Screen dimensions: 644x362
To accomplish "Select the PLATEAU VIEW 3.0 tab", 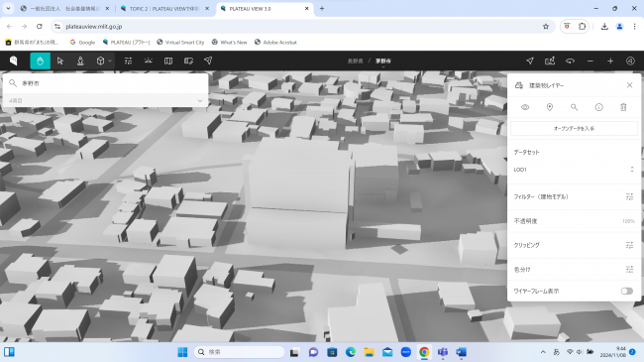I will coord(265,8).
